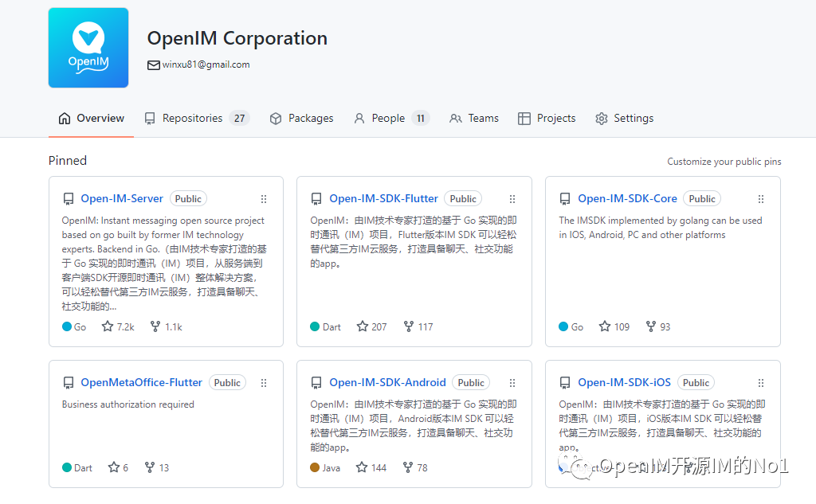
Task: Open the Projects tab
Action: [547, 118]
